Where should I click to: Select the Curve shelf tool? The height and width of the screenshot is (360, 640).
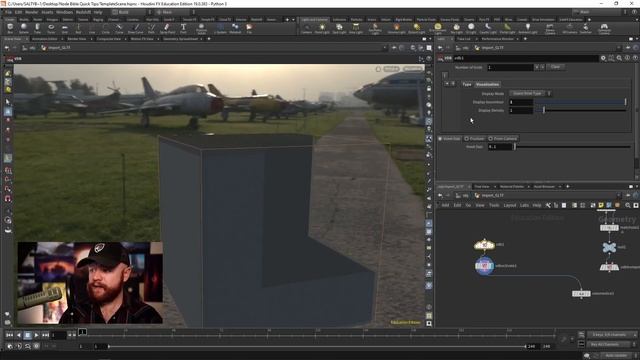coord(119,28)
